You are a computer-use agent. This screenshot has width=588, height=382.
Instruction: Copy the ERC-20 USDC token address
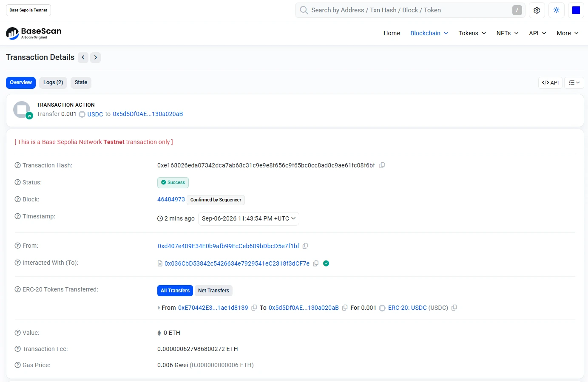click(x=454, y=308)
